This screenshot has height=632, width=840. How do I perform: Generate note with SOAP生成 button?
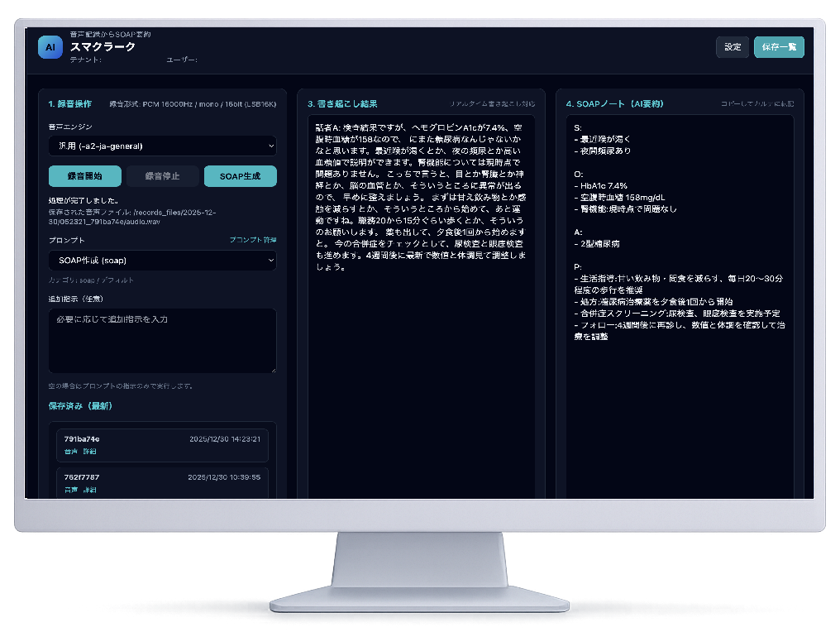240,176
